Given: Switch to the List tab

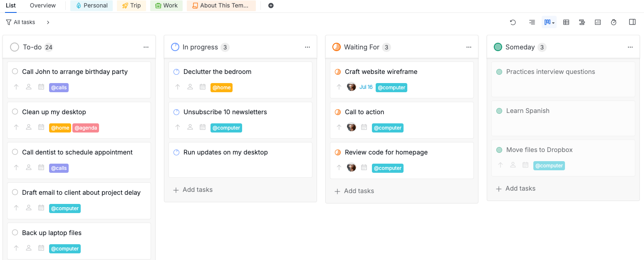Looking at the screenshot, I should 11,6.
